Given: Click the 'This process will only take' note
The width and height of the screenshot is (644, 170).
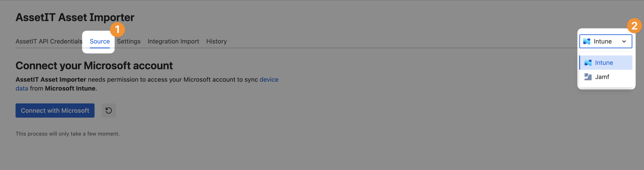Looking at the screenshot, I should [x=67, y=134].
